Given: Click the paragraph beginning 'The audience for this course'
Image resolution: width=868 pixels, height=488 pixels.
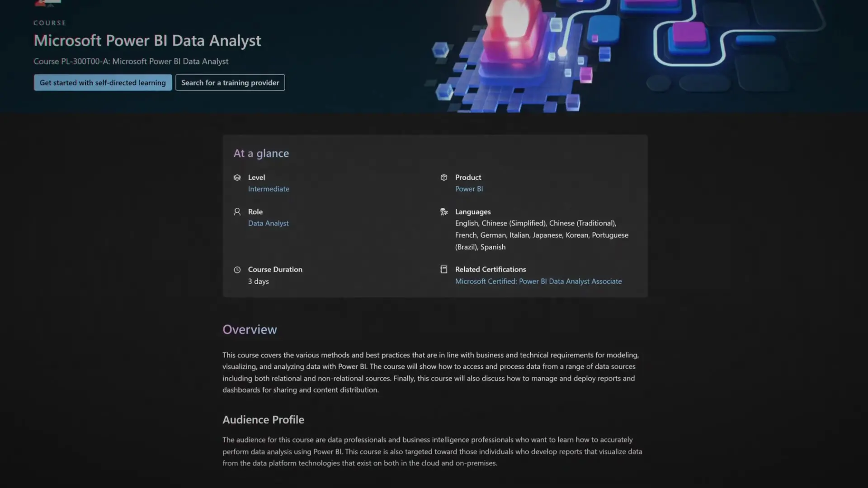Looking at the screenshot, I should coord(432,451).
